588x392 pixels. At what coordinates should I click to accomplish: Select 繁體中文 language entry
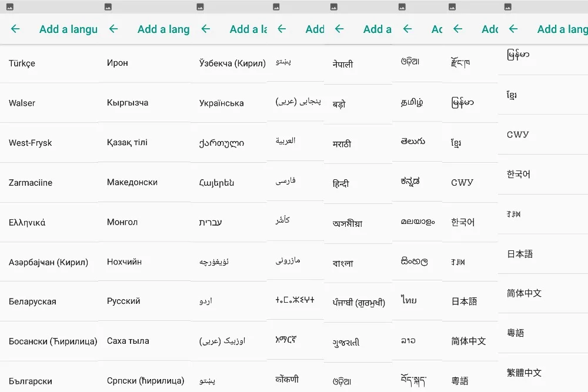click(543, 373)
